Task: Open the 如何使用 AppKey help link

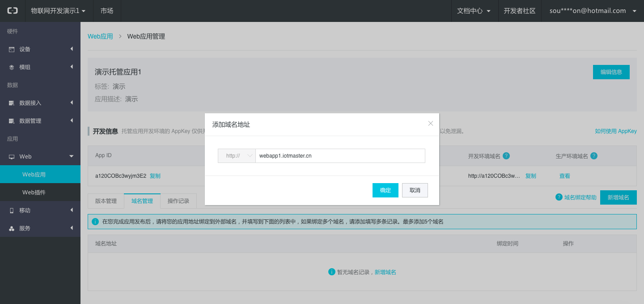Action: point(615,131)
